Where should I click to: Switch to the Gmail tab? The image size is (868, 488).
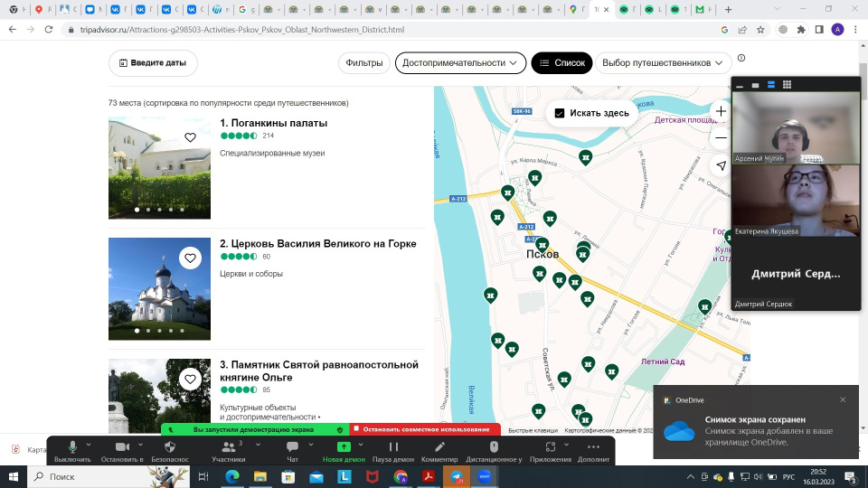click(704, 9)
